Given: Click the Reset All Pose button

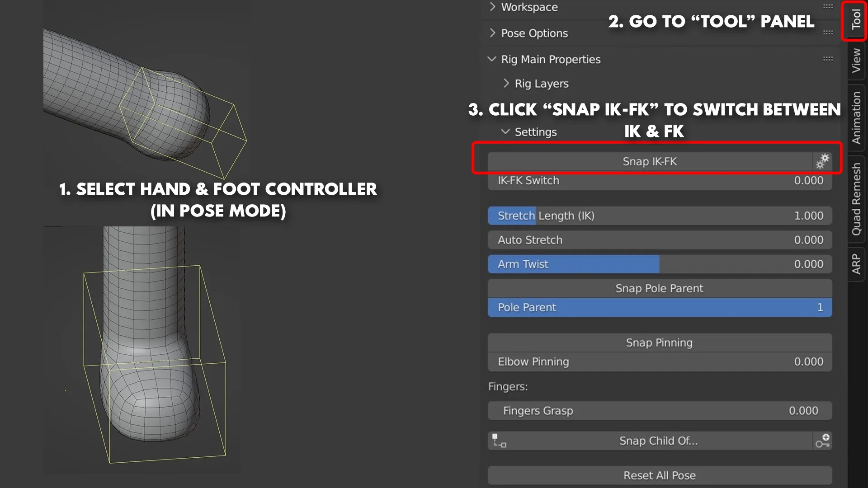Looking at the screenshot, I should 660,475.
